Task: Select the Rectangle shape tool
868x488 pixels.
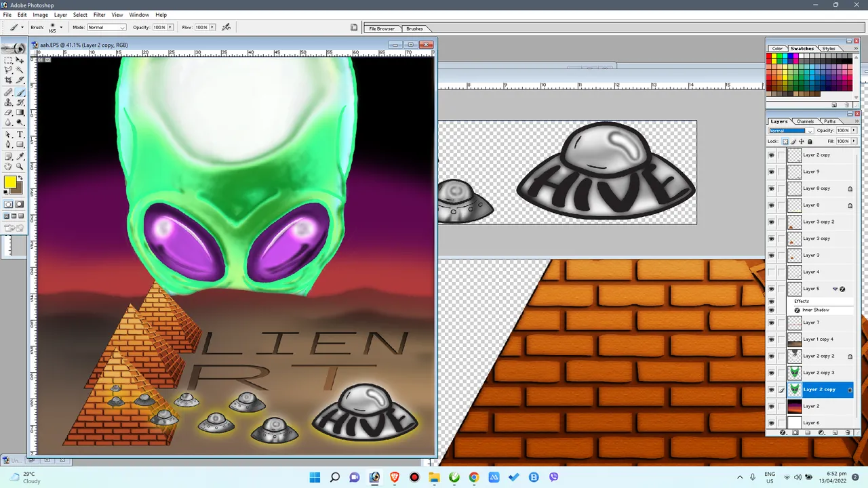Action: point(20,144)
